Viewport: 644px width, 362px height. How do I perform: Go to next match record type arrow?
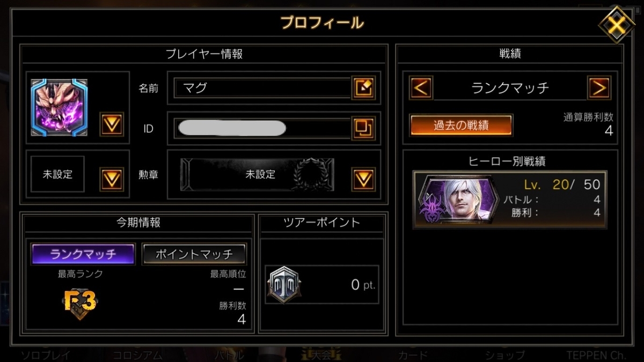[x=599, y=87]
